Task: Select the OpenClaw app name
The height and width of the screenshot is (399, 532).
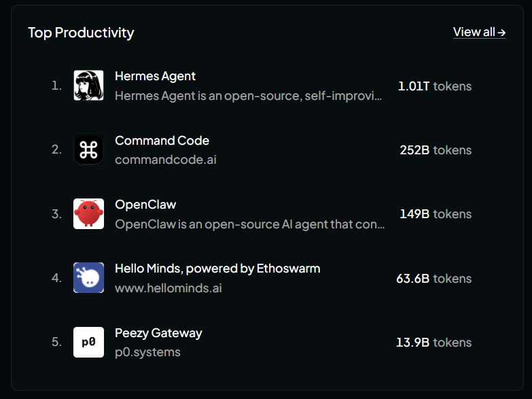Action: [x=145, y=205]
